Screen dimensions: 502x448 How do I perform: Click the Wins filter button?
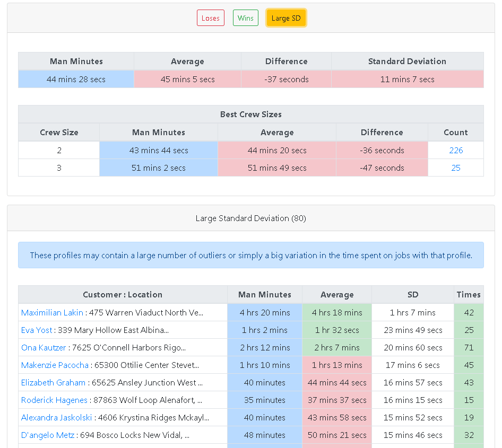(x=245, y=18)
